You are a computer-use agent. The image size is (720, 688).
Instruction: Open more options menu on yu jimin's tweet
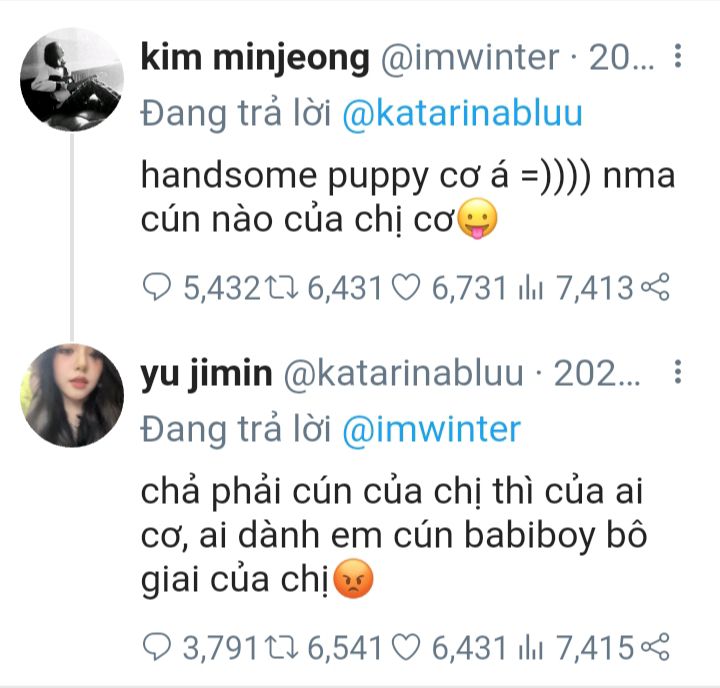[678, 372]
